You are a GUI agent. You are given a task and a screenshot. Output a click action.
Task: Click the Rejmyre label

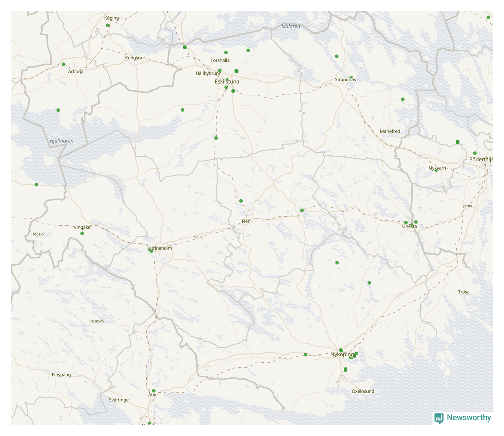[x=96, y=321]
